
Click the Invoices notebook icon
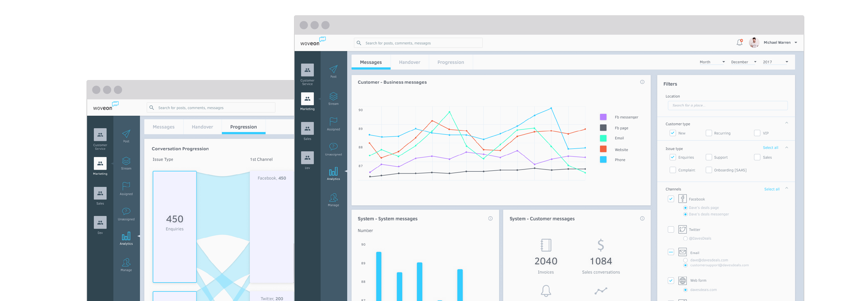pyautogui.click(x=546, y=245)
